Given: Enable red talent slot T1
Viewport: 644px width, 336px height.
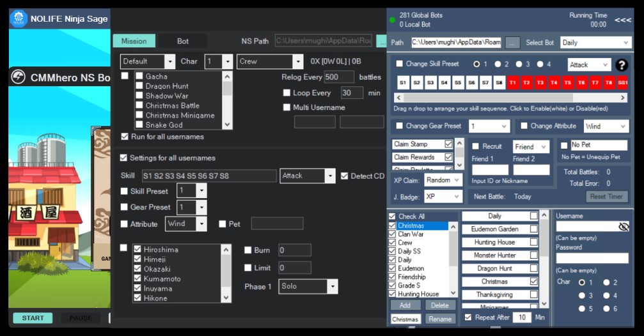Looking at the screenshot, I should pyautogui.click(x=512, y=82).
